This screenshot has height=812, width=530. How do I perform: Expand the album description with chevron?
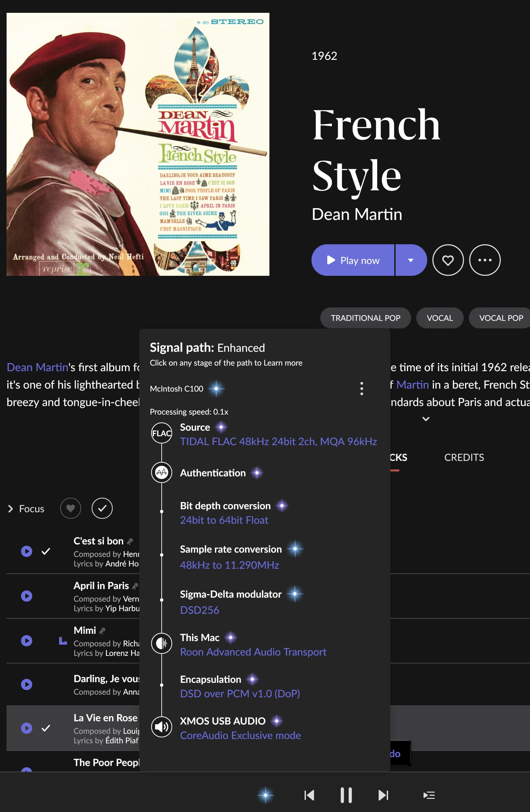click(x=426, y=418)
